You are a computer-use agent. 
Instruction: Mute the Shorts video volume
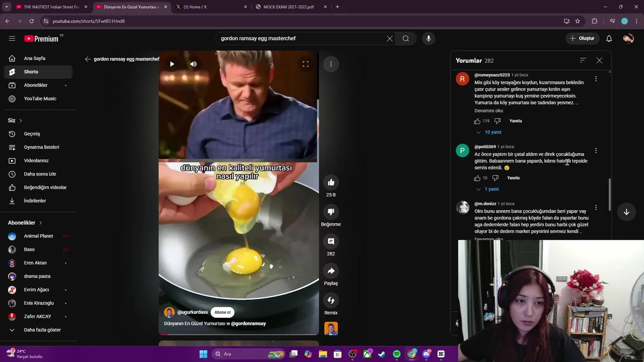[x=193, y=64]
